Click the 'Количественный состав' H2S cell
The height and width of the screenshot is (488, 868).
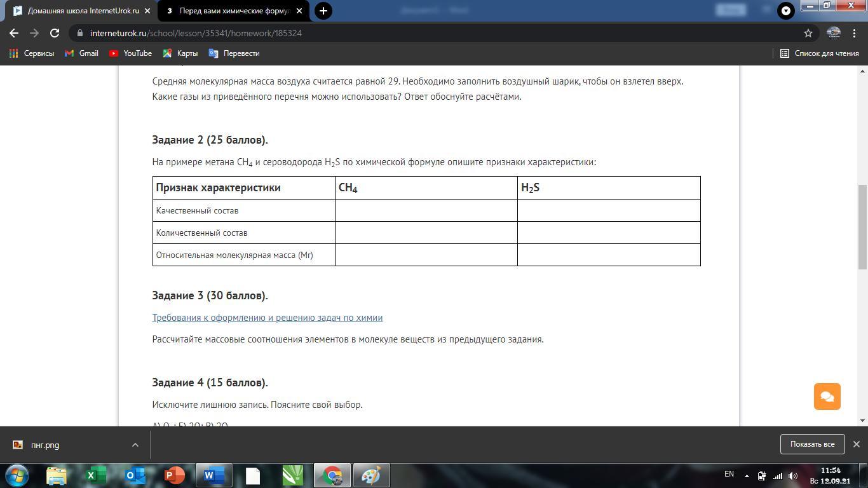click(609, 233)
